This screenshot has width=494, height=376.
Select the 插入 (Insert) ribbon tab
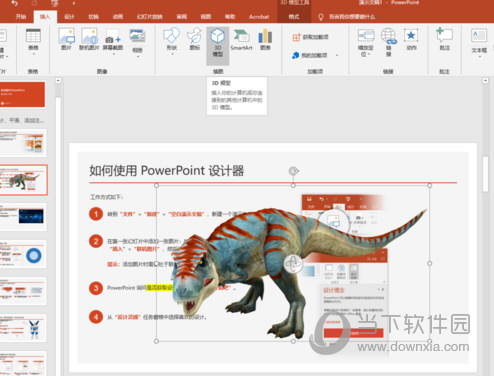(x=45, y=16)
